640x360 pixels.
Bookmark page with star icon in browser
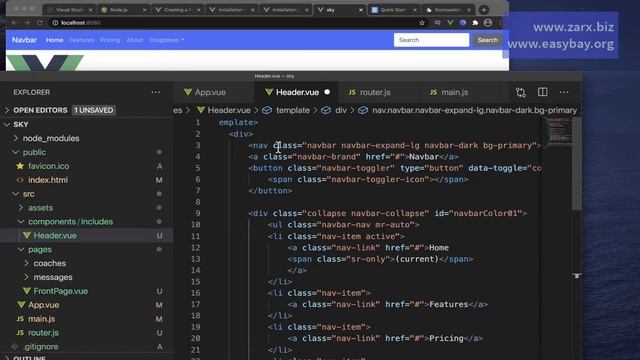point(422,23)
